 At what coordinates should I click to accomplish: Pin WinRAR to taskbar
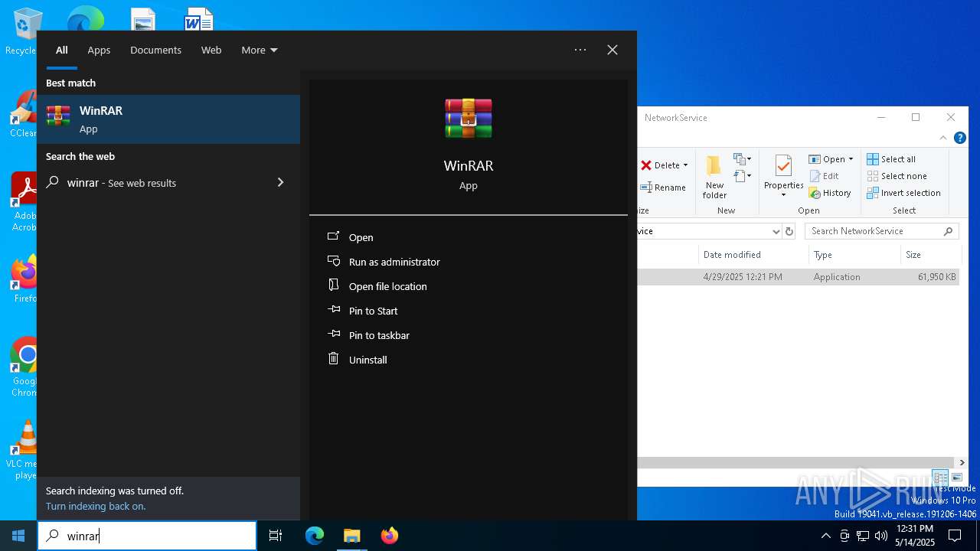[x=379, y=335]
